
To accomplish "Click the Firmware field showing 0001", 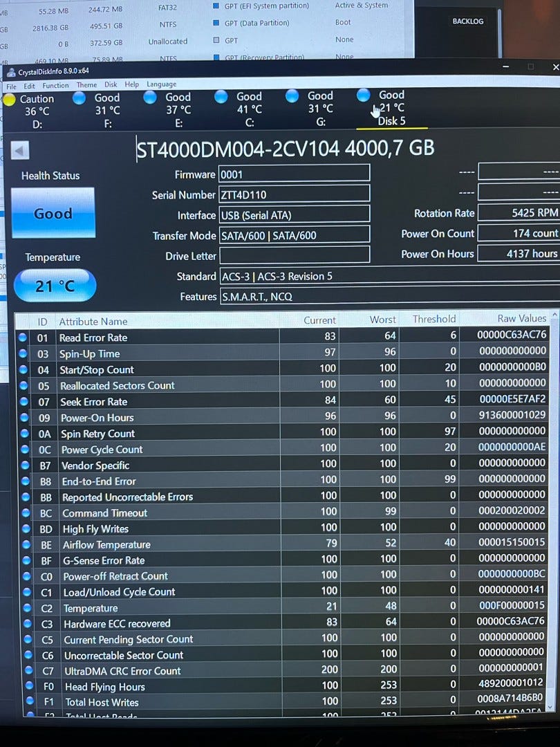I will pos(295,174).
